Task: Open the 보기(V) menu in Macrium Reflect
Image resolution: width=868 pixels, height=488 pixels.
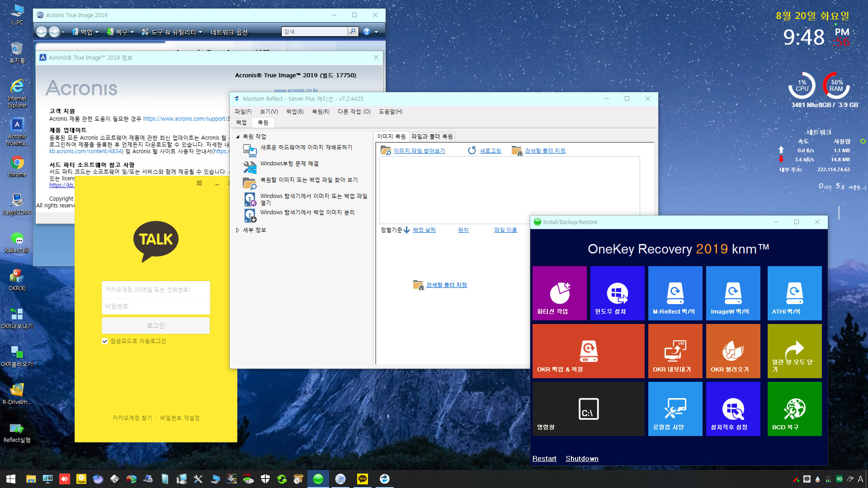Action: (x=269, y=112)
